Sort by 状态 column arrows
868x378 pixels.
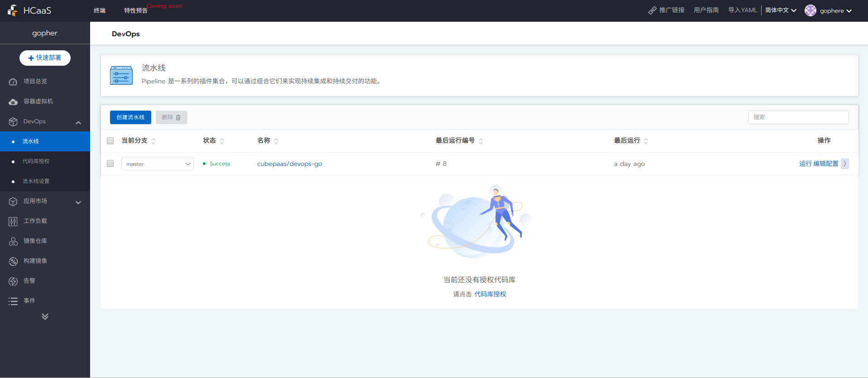coord(222,141)
